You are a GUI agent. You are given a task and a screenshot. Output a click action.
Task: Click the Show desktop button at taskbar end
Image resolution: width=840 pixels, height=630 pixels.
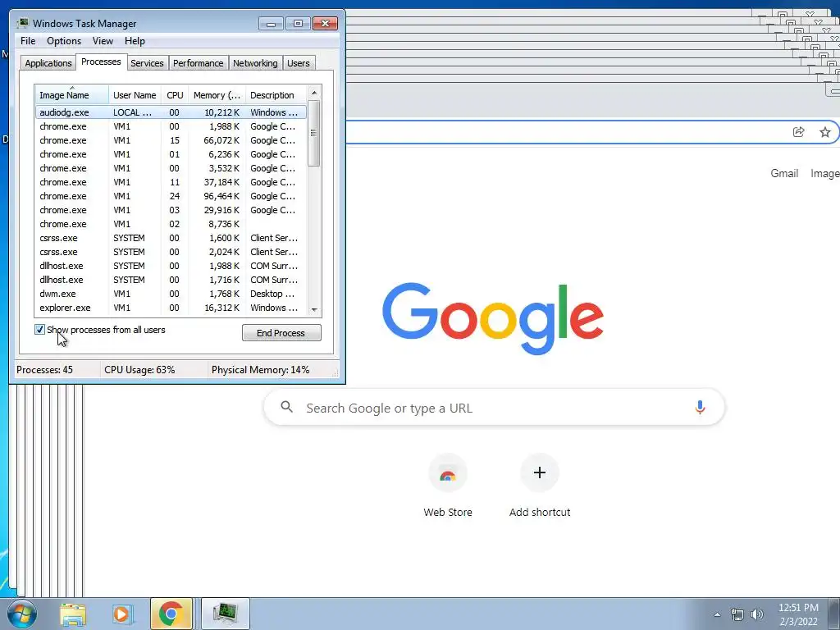tap(834, 614)
